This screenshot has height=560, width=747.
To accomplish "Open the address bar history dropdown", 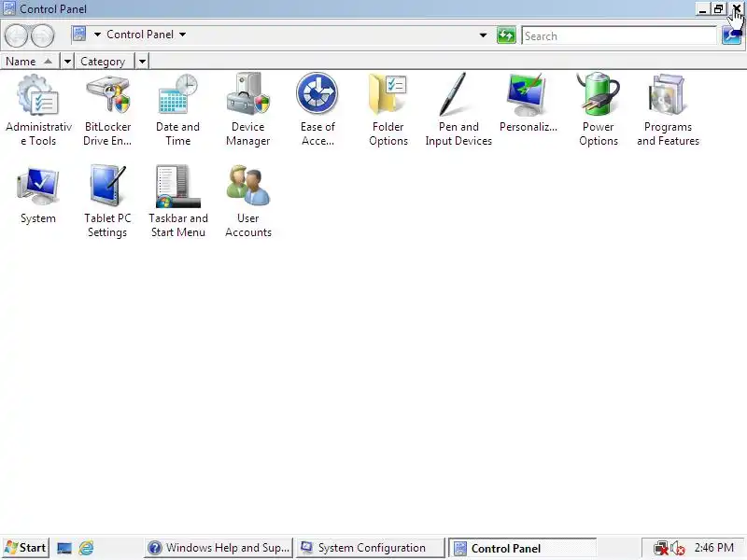I will 483,35.
